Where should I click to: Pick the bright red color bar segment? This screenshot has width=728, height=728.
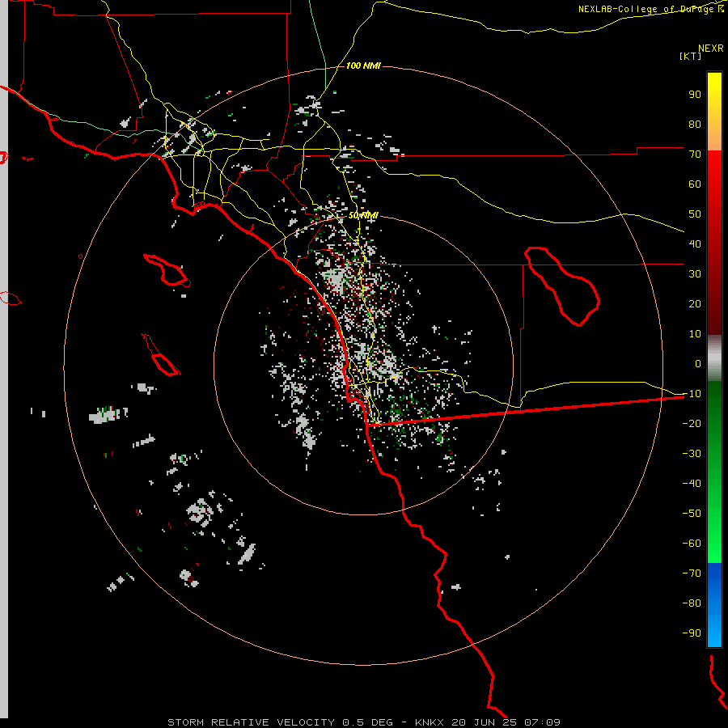tap(714, 171)
